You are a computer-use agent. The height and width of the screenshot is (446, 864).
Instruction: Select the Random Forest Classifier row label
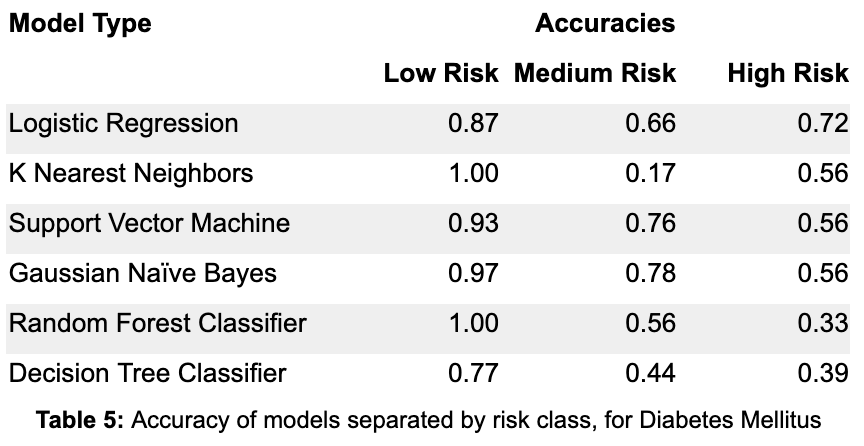[158, 323]
